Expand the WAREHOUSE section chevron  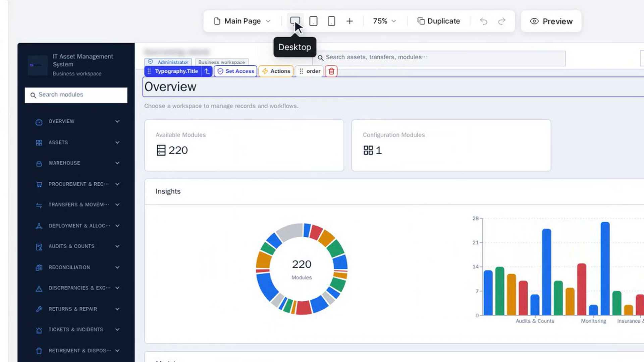point(117,163)
